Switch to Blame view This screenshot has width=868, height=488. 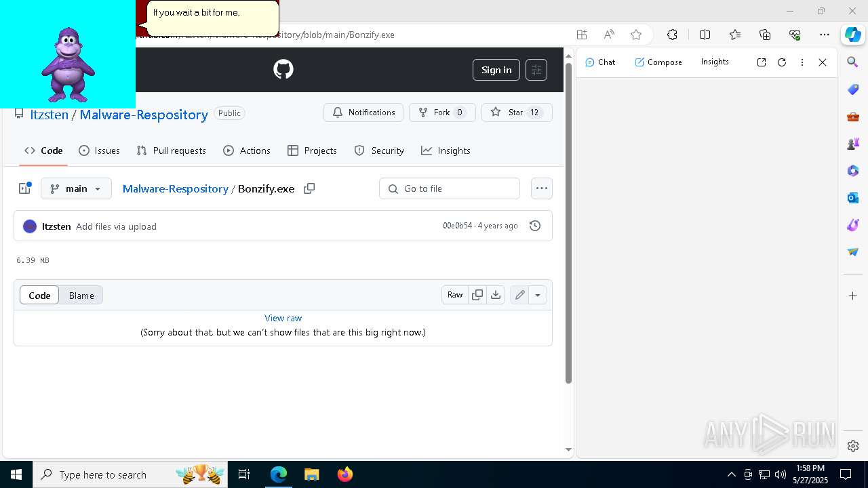[x=81, y=296]
